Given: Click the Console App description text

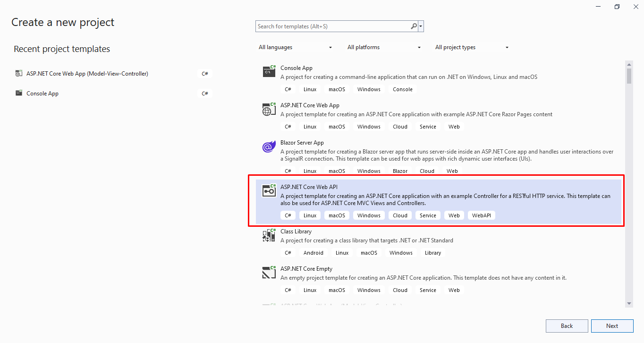Looking at the screenshot, I should coord(409,77).
